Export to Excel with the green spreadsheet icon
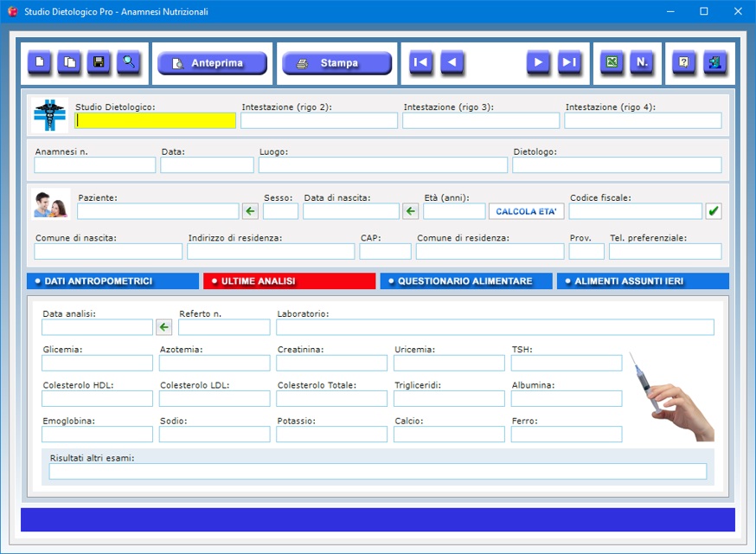Viewport: 756px width, 554px height. (x=612, y=62)
